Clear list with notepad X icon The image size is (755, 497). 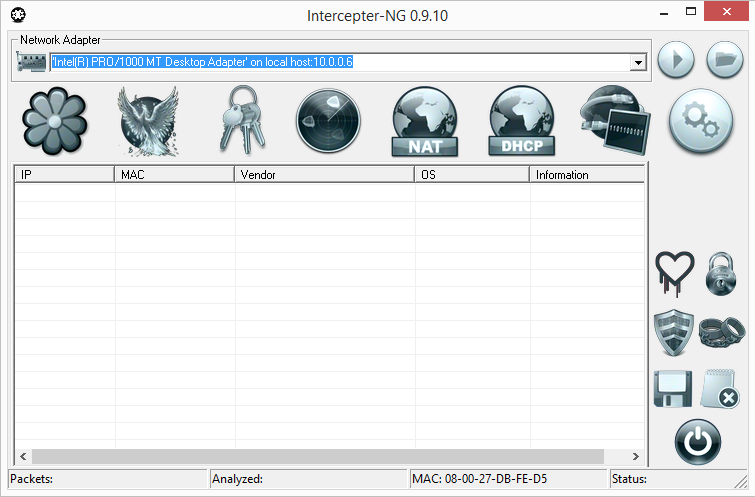[720, 388]
